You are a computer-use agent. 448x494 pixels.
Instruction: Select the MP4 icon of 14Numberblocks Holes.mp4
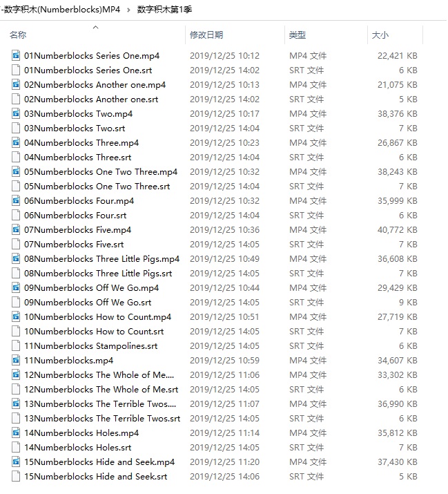point(17,433)
